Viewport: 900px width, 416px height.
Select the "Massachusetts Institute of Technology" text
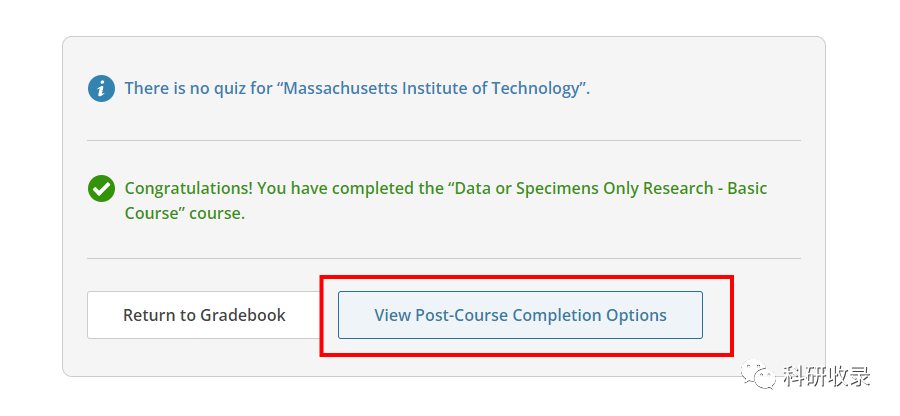432,88
